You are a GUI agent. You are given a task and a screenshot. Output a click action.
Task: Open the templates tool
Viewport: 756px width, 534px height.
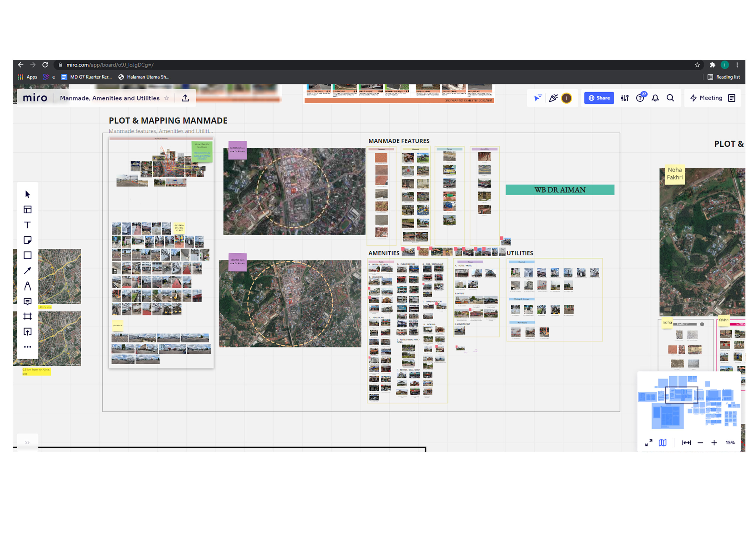tap(27, 210)
